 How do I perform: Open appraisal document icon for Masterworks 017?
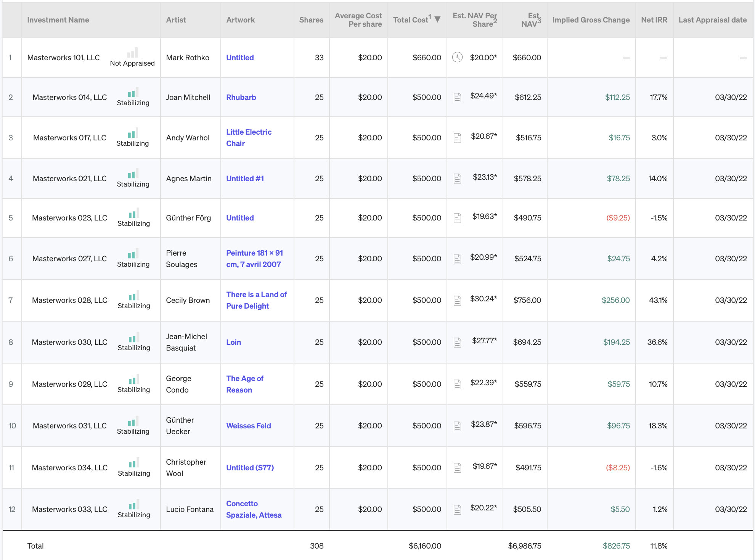coord(457,138)
